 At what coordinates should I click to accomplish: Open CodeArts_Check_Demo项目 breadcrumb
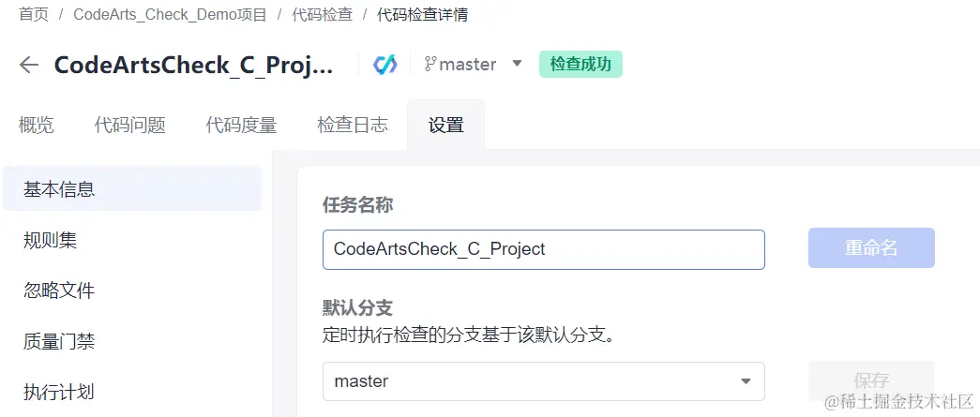(x=170, y=14)
